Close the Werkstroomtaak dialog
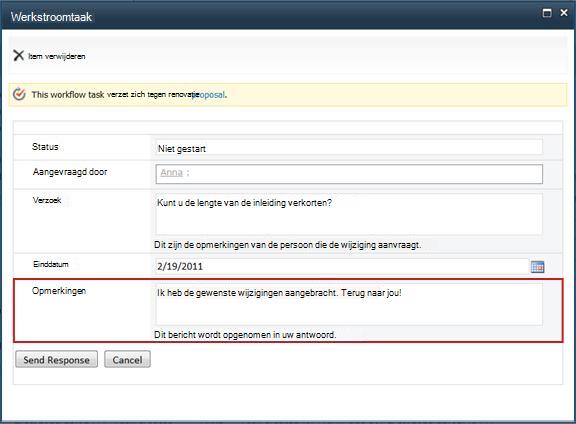Screen dimensions: 576x424 (564, 13)
